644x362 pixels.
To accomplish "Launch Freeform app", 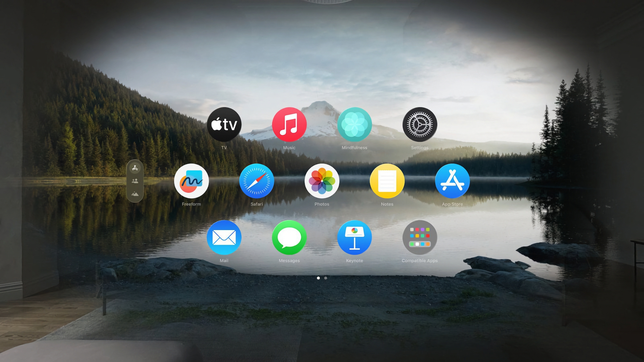I will click(192, 181).
